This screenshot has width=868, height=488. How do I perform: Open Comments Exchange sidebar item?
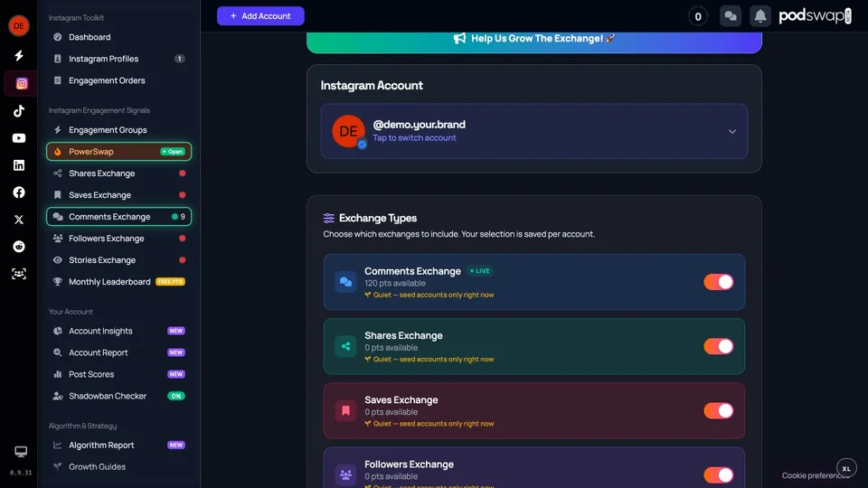[118, 216]
